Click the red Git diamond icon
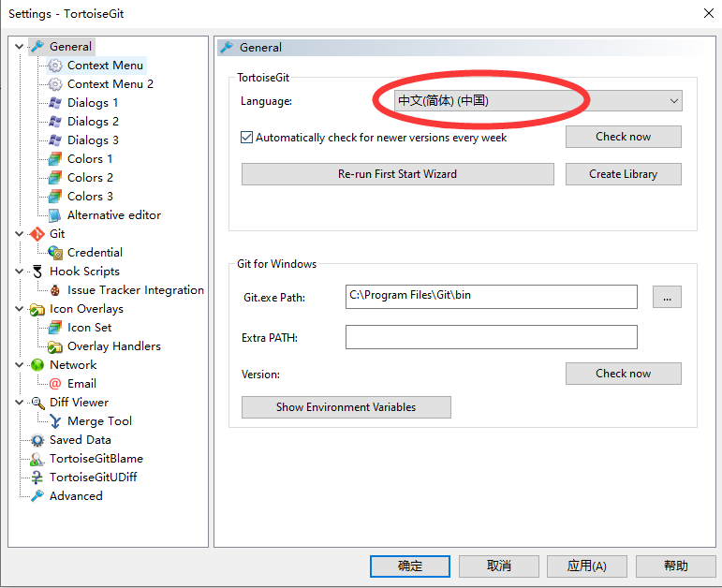Image resolution: width=722 pixels, height=588 pixels. coord(37,234)
